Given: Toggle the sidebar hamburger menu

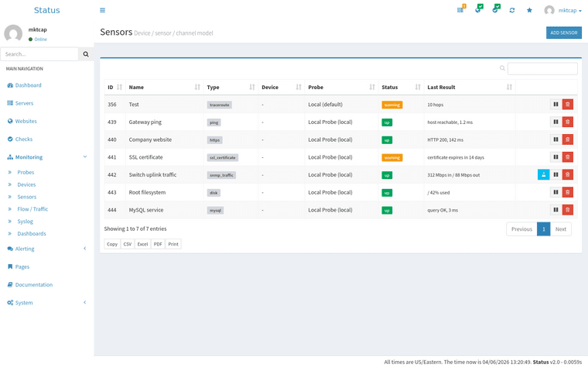Looking at the screenshot, I should [102, 10].
